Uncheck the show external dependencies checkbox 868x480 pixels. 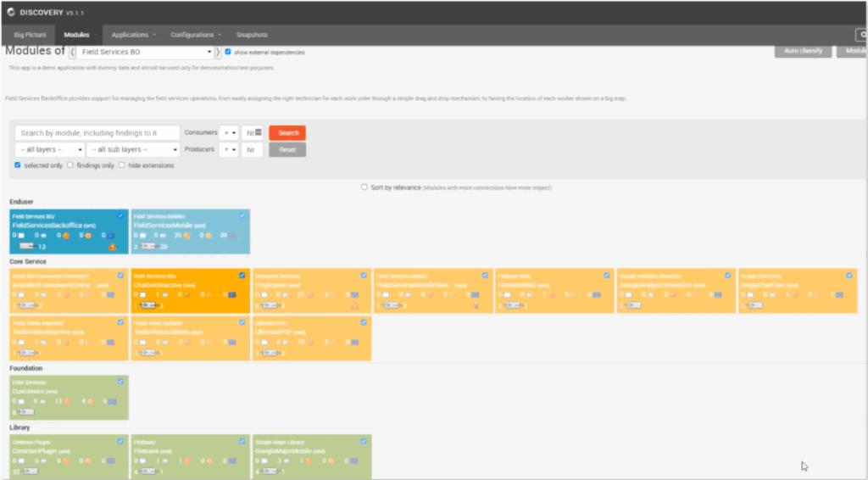tap(227, 52)
